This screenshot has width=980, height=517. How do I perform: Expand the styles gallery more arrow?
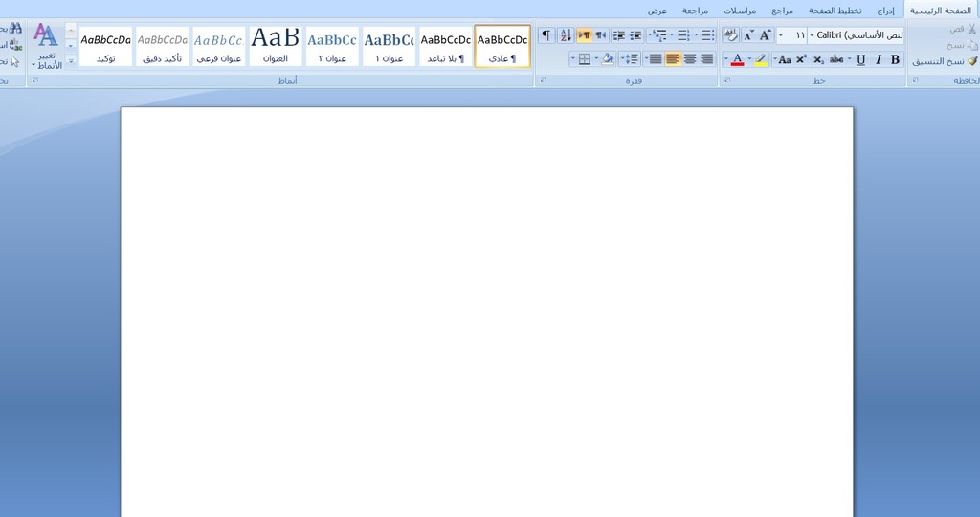point(71,60)
